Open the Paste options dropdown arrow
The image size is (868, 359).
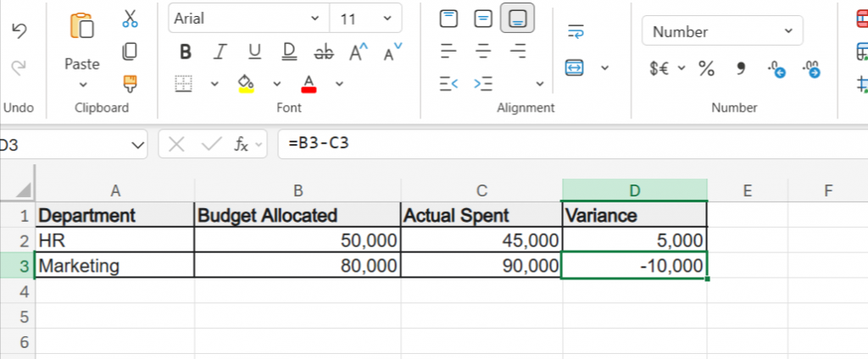82,84
